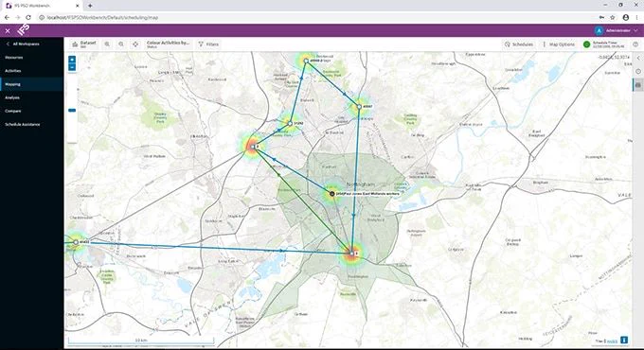Select activity marker 40987 on map

(x=359, y=107)
